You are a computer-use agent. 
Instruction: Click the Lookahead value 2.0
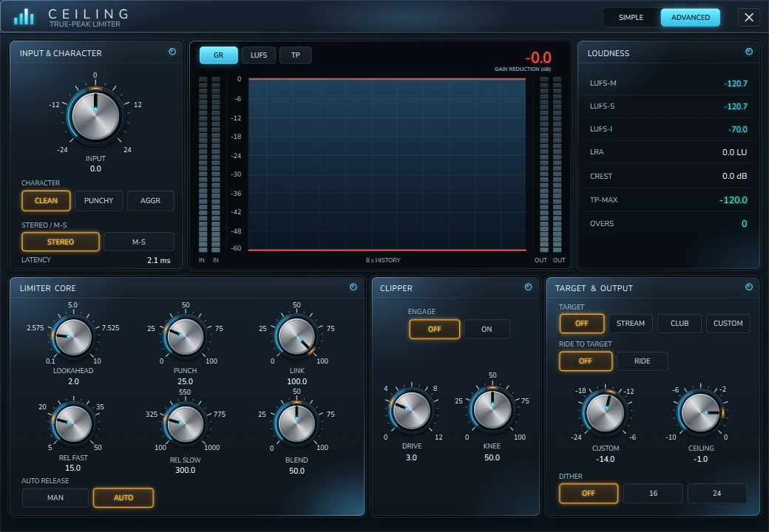click(x=73, y=381)
